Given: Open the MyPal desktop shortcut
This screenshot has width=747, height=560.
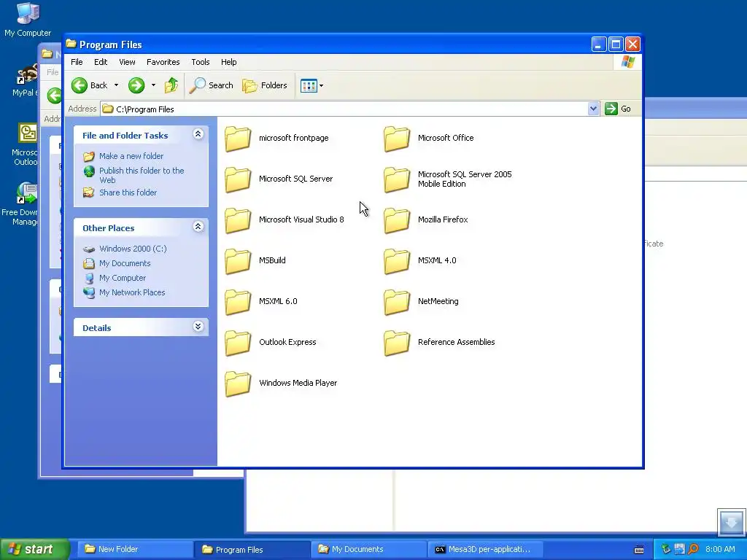Looking at the screenshot, I should click(x=26, y=81).
